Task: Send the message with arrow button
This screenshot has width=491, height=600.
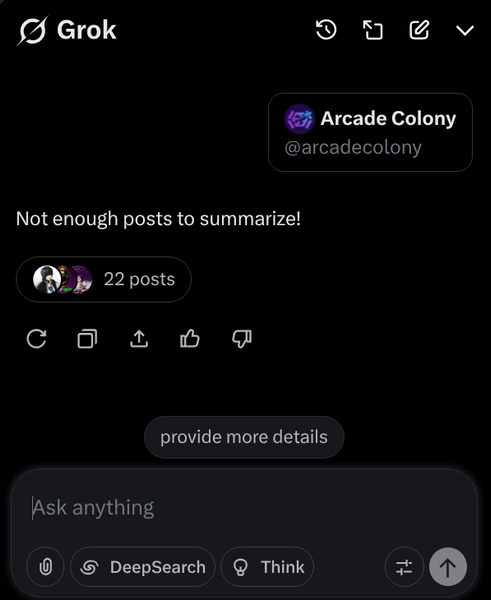Action: click(x=448, y=567)
